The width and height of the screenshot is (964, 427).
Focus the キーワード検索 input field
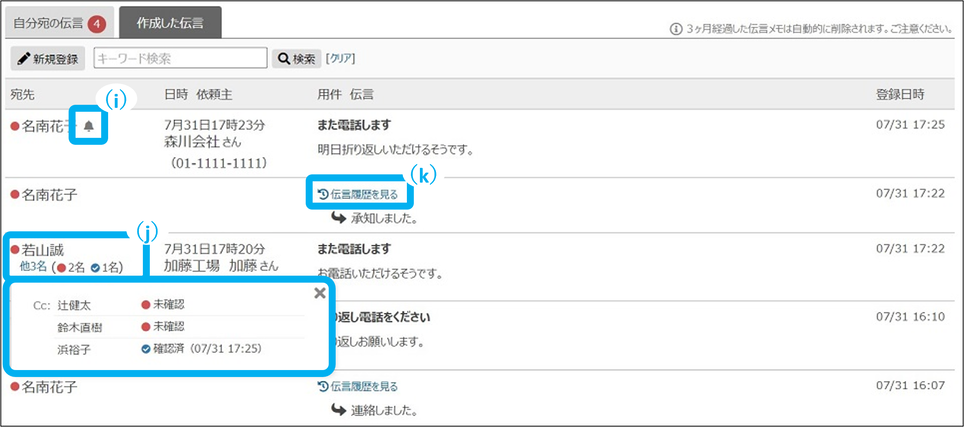coord(180,59)
